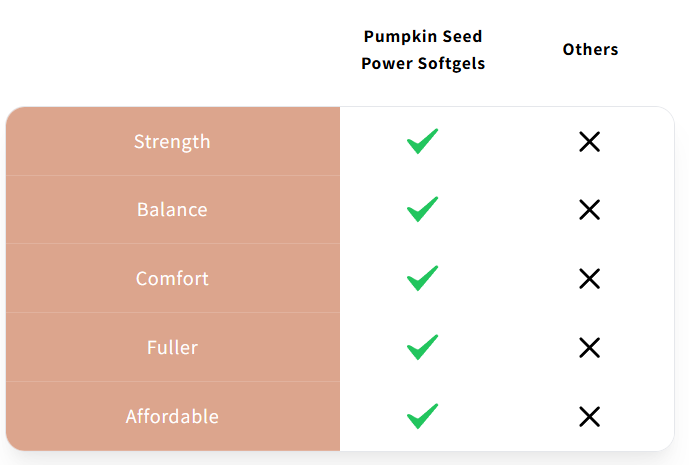The width and height of the screenshot is (689, 465).
Task: Click the Balance row label
Action: (172, 210)
